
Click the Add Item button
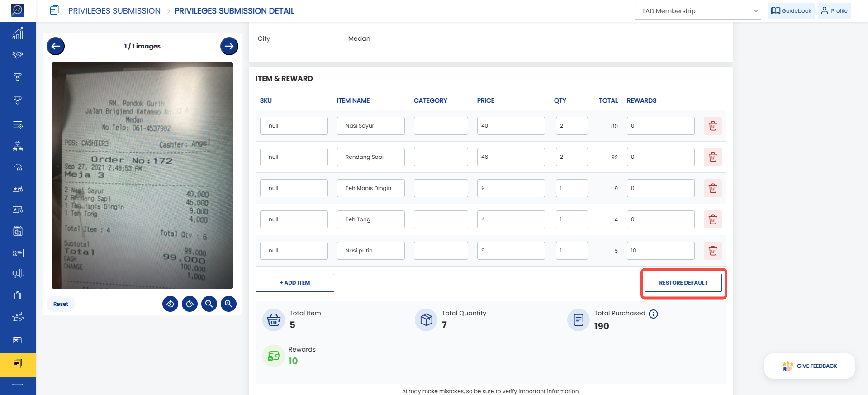tap(295, 283)
